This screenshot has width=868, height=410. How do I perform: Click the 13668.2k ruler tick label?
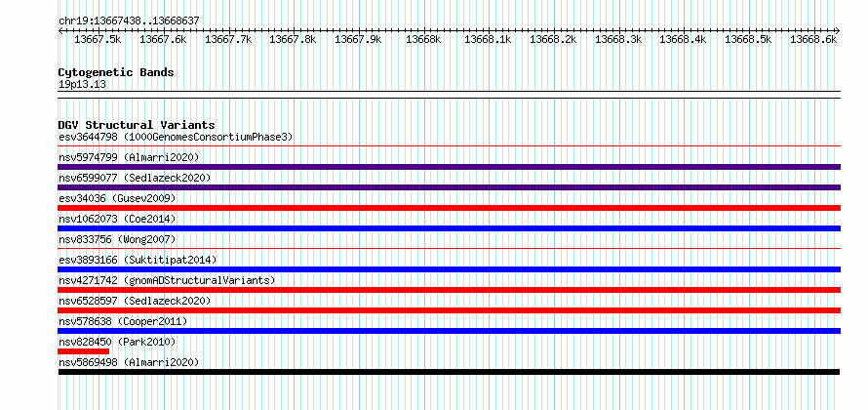[554, 39]
